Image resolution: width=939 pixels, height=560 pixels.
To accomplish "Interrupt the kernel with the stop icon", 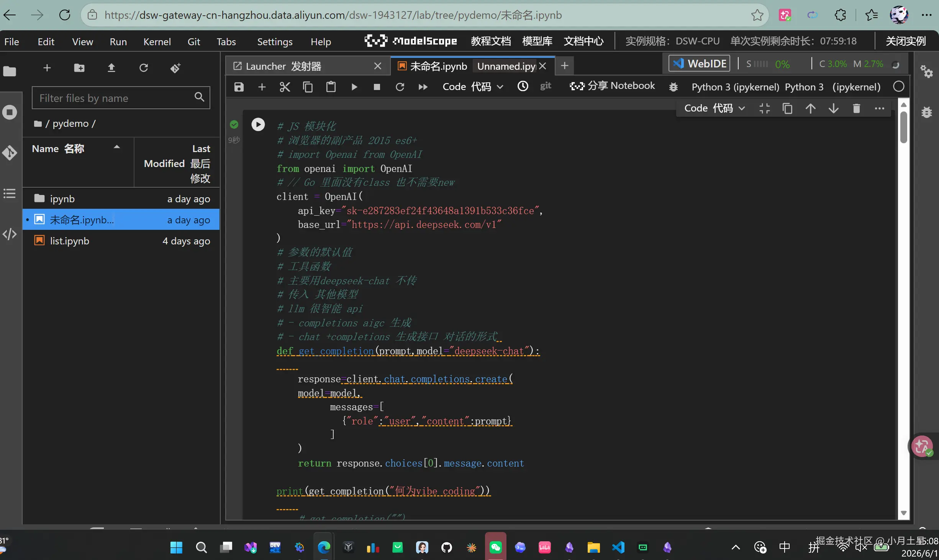I will pyautogui.click(x=377, y=87).
